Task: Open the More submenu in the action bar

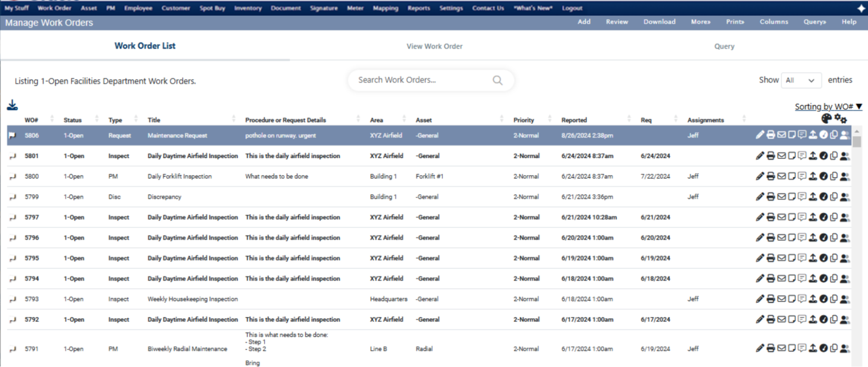Action: click(700, 22)
